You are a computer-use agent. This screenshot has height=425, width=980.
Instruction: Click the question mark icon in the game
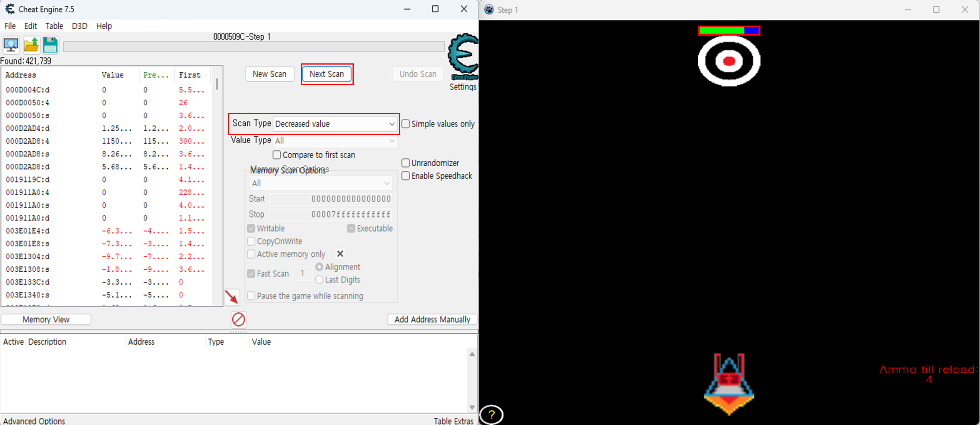[x=491, y=415]
